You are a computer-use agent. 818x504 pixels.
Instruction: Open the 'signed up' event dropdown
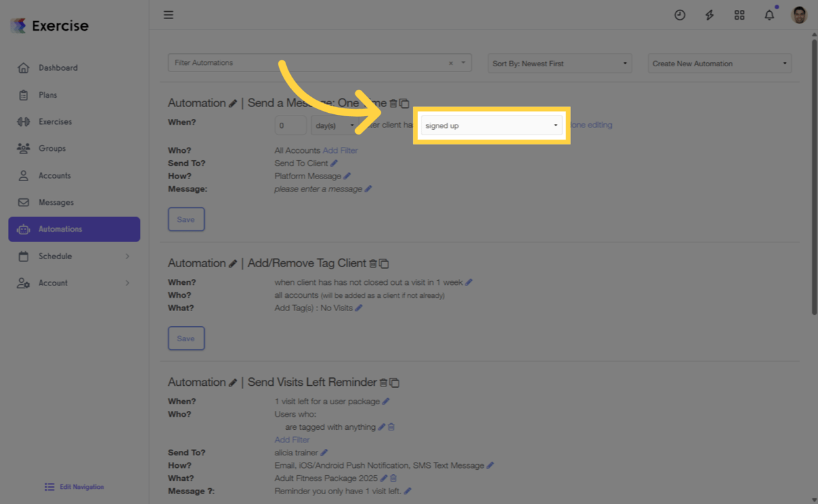492,125
